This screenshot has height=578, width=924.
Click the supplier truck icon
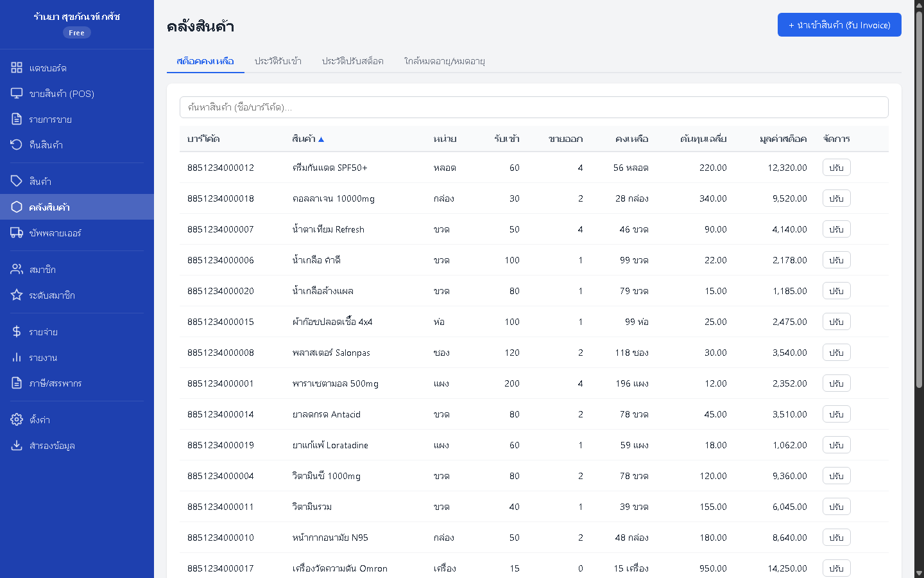(17, 232)
